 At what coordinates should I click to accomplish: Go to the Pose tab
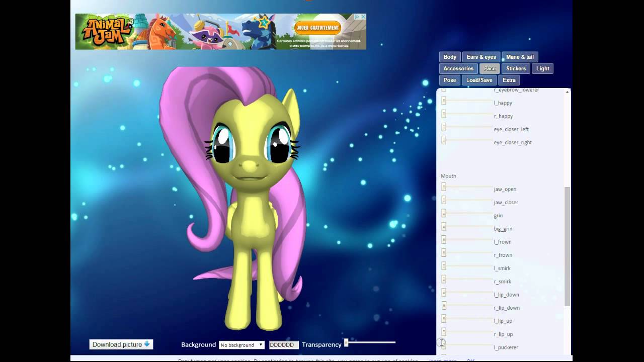coord(450,80)
